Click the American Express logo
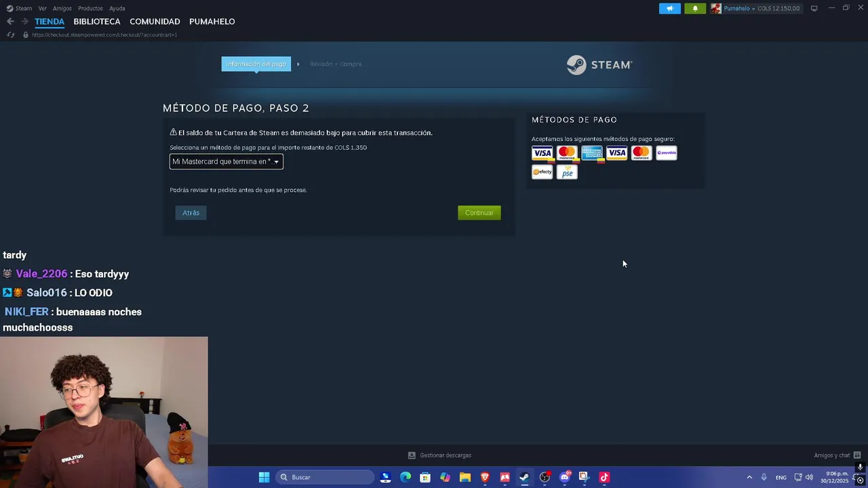This screenshot has width=868, height=488. [592, 153]
